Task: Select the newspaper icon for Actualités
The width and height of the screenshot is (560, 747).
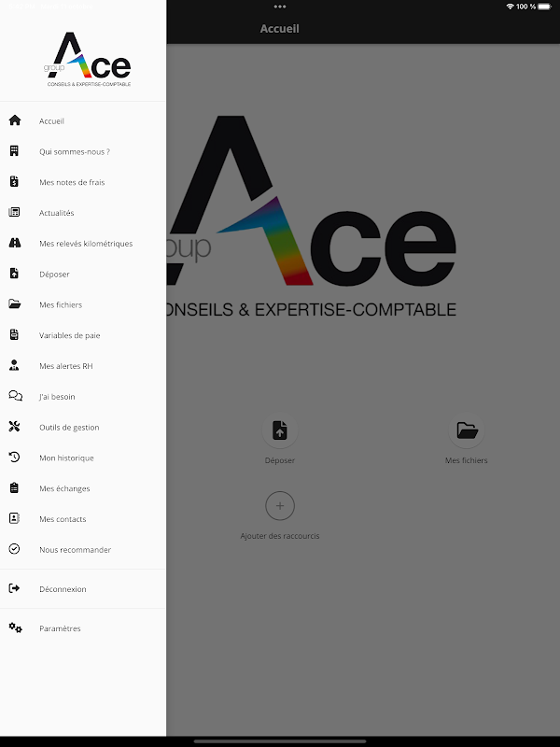Action: tap(14, 212)
